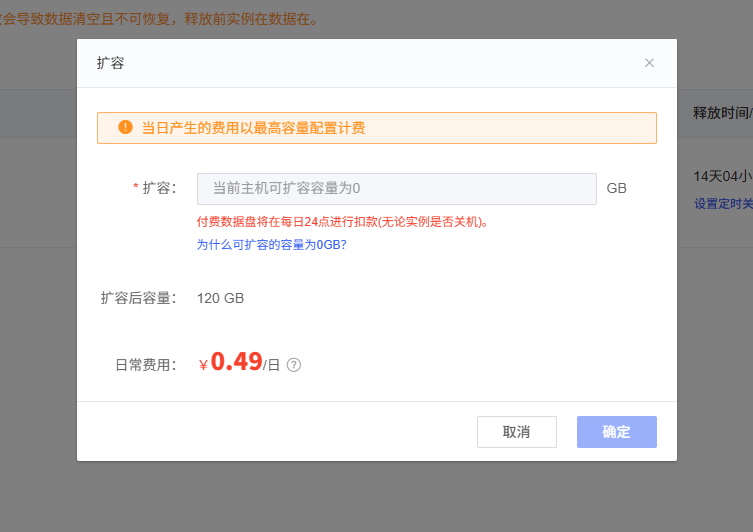Viewport: 753px width, 532px height.
Task: Click the 扩容 dialog title text
Action: pyautogui.click(x=110, y=63)
